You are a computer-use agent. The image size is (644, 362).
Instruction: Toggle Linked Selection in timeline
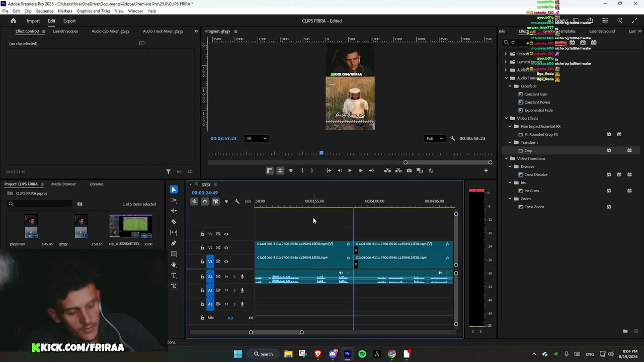[x=215, y=202]
